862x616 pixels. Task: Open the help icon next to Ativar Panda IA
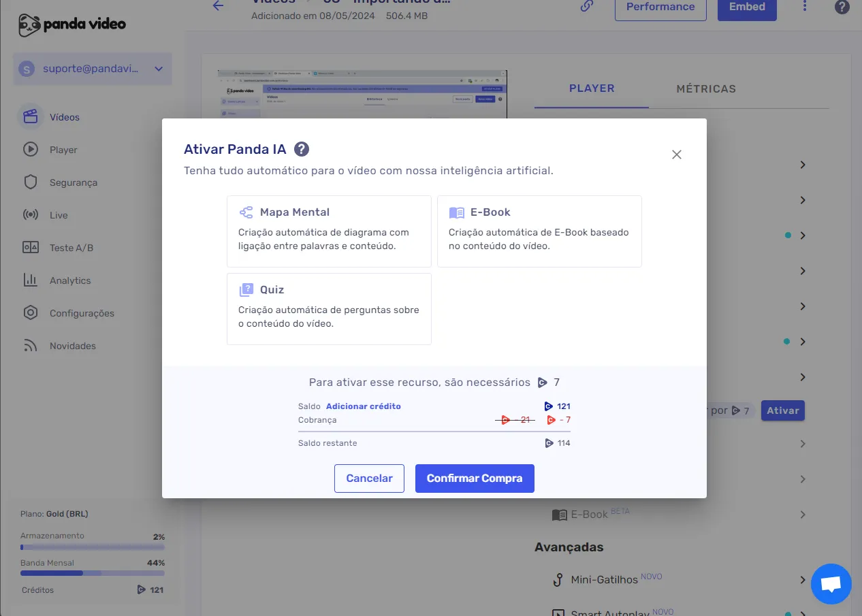(x=301, y=148)
